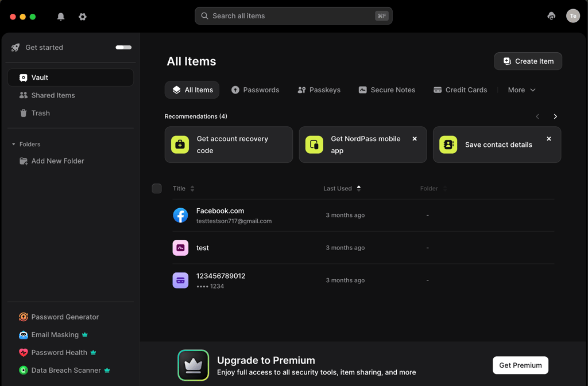Open Shared Items in sidebar
588x386 pixels.
point(71,95)
